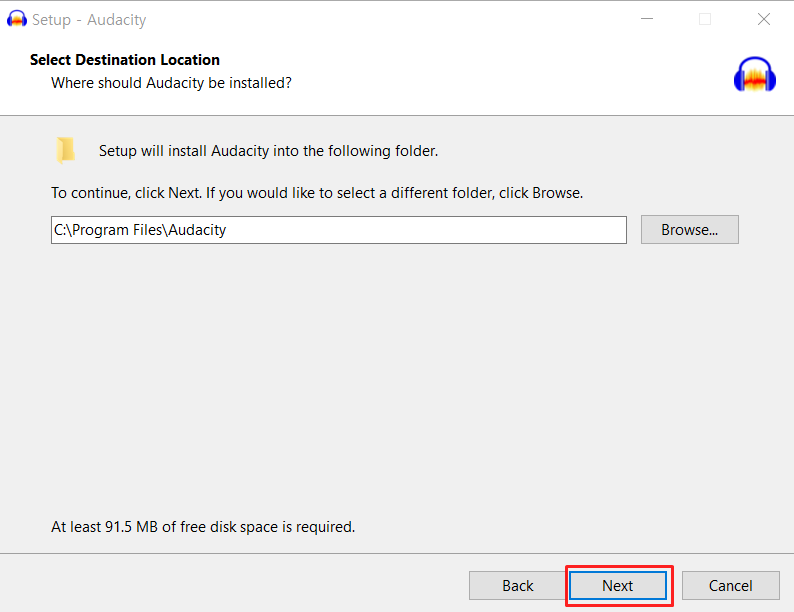Click the destination folder path field
Screen dimensions: 794x612
[x=339, y=230]
